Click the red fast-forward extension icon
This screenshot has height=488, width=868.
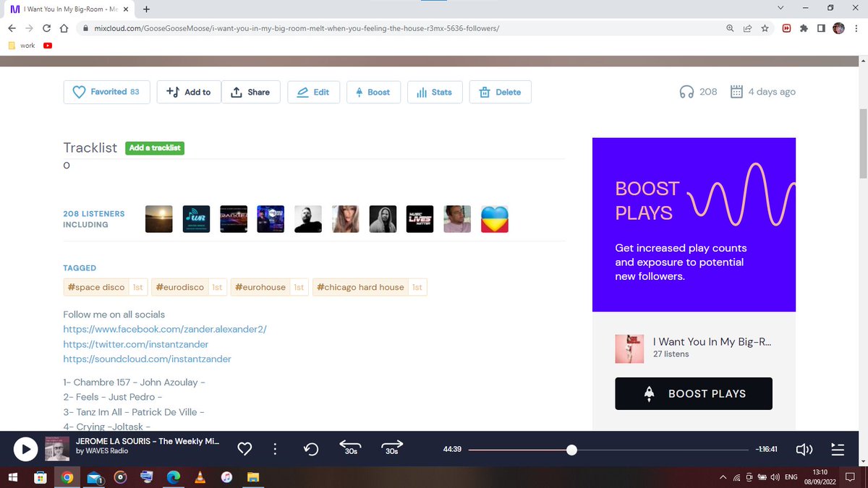(x=786, y=28)
